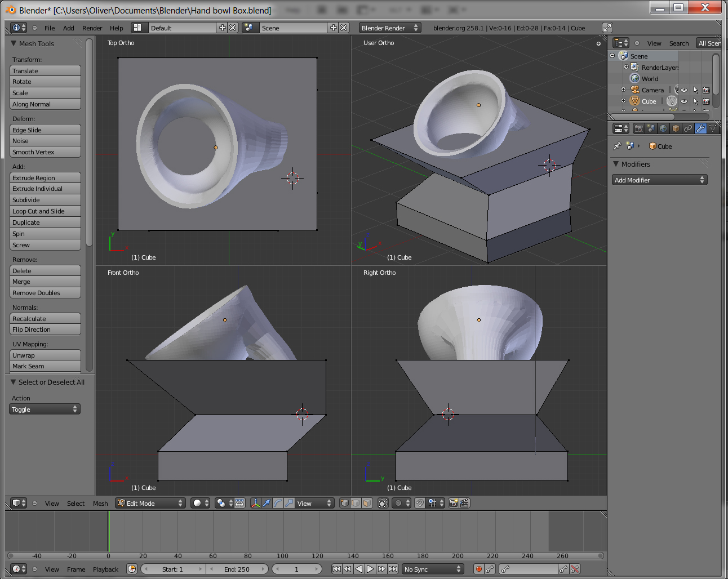Click the current frame field showing 1
728x579 pixels.
click(297, 569)
